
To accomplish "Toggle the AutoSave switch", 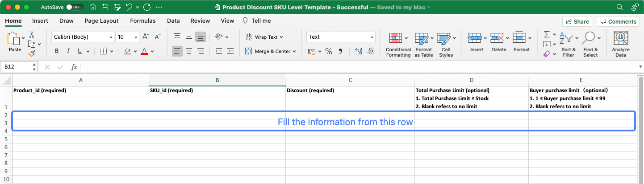I will click(74, 8).
